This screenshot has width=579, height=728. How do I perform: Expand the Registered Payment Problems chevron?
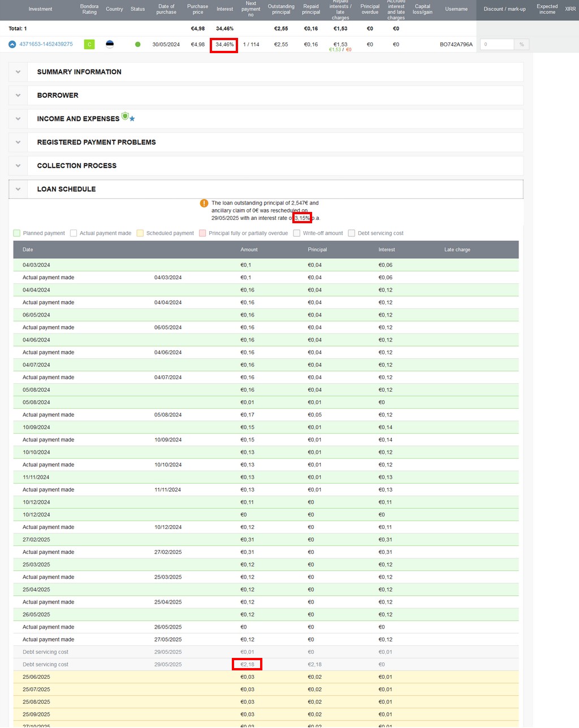pyautogui.click(x=18, y=142)
